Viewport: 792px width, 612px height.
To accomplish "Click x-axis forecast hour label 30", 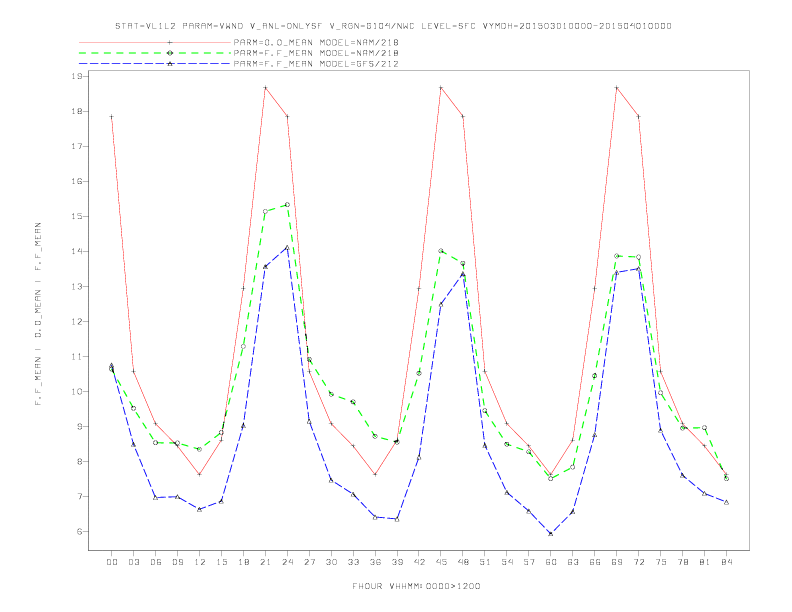I will tap(331, 562).
